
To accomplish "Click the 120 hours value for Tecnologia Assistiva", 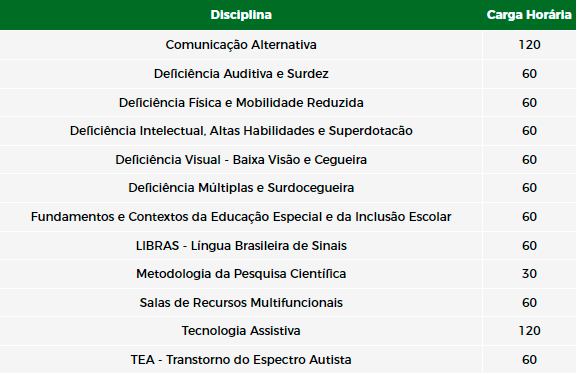I will (x=530, y=331).
